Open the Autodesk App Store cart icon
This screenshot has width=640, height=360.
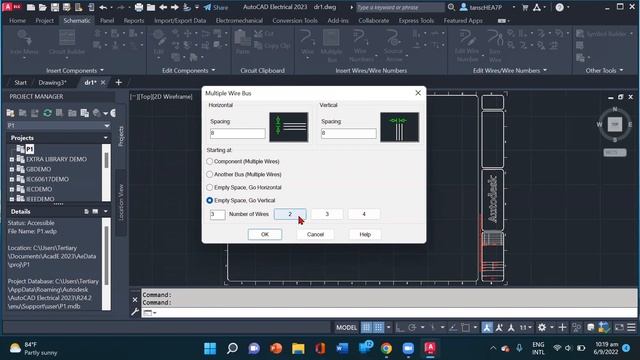(525, 7)
